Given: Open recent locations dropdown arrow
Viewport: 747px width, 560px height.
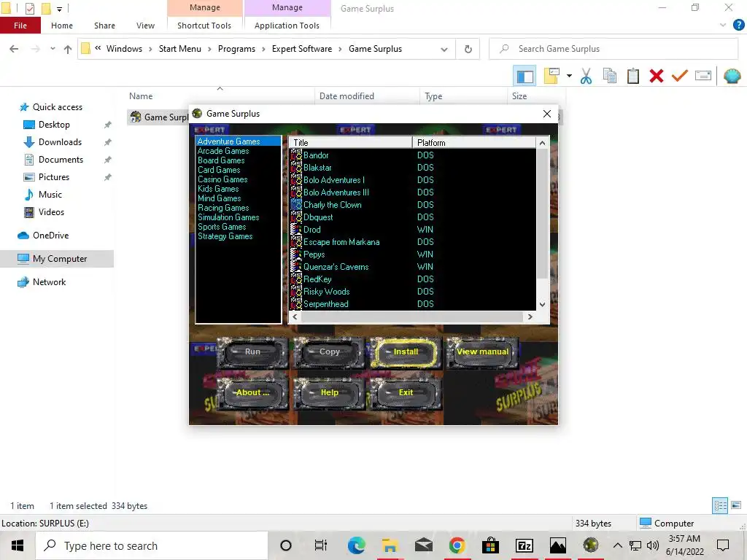Looking at the screenshot, I should (53, 49).
